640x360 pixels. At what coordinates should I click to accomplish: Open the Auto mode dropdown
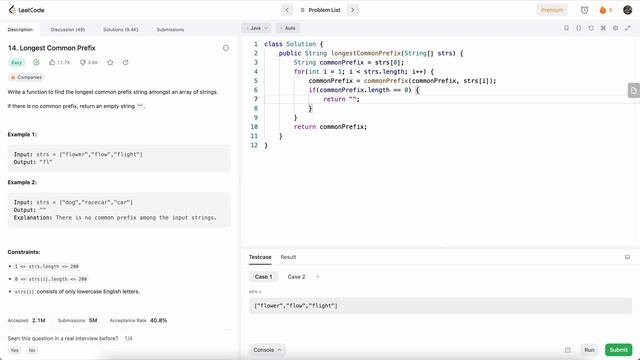(x=288, y=28)
